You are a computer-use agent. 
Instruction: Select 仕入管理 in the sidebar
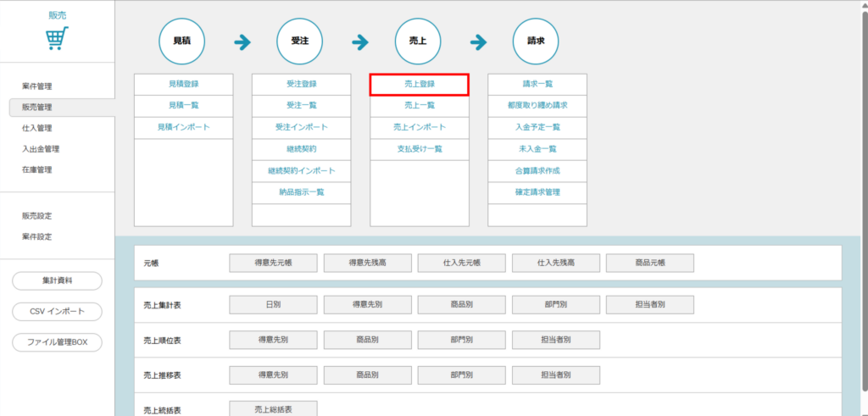(37, 128)
